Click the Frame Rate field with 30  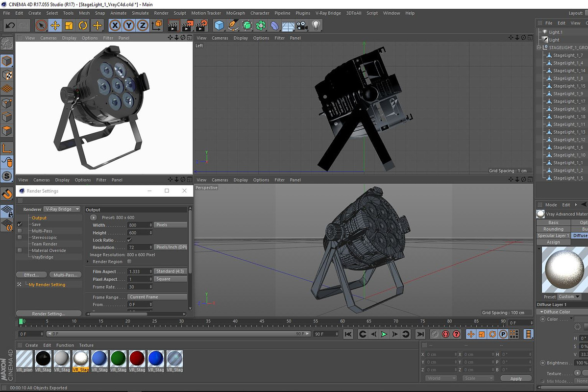coord(140,287)
